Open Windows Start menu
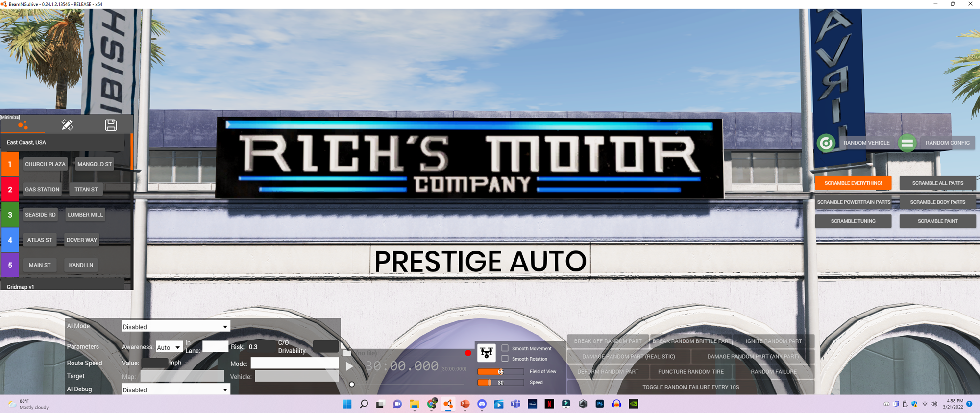This screenshot has width=980, height=413. pyautogui.click(x=347, y=404)
